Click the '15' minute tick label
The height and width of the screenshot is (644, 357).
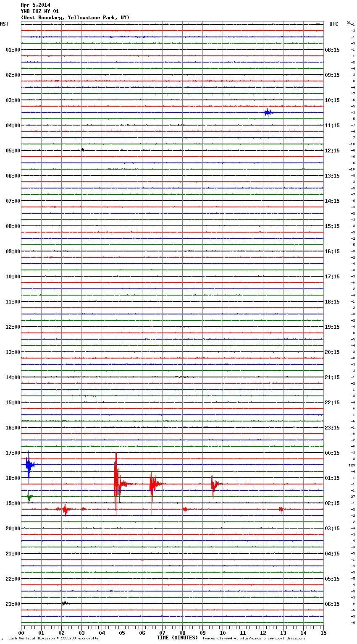(323, 633)
